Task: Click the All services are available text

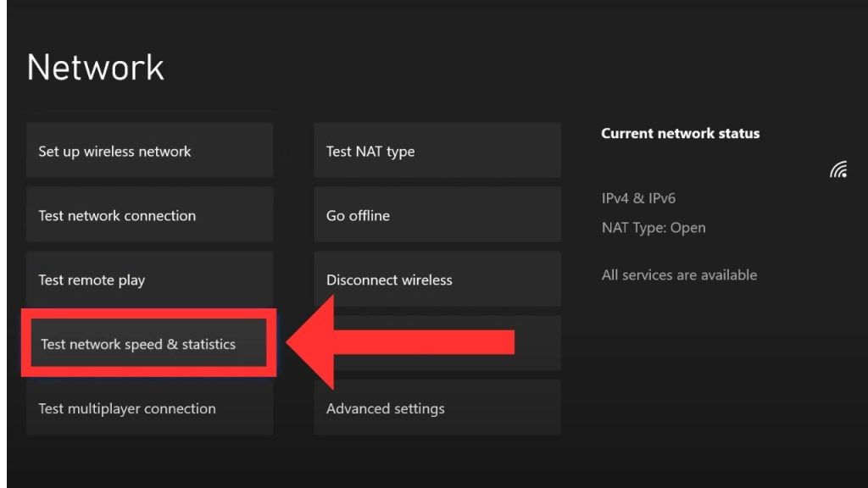Action: [679, 274]
